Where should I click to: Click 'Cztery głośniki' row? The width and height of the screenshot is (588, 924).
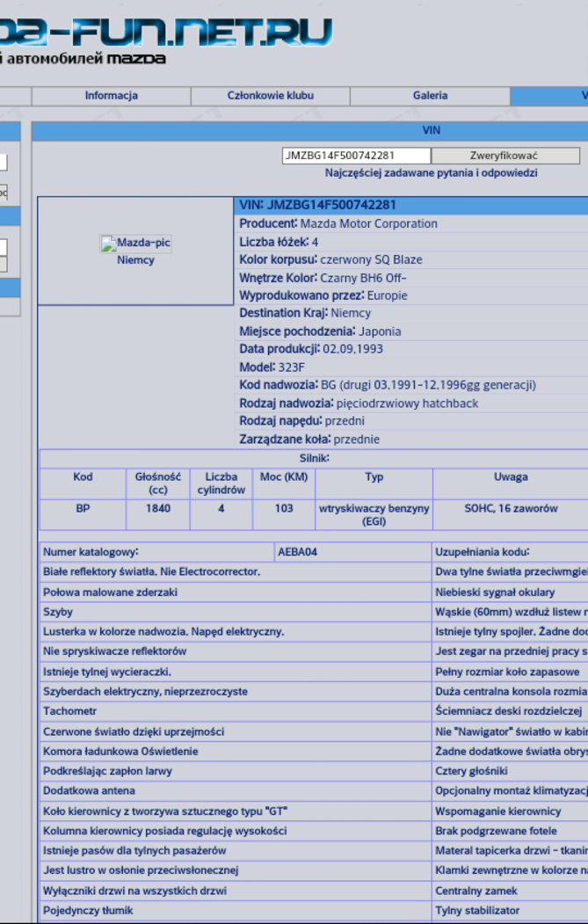click(x=511, y=771)
